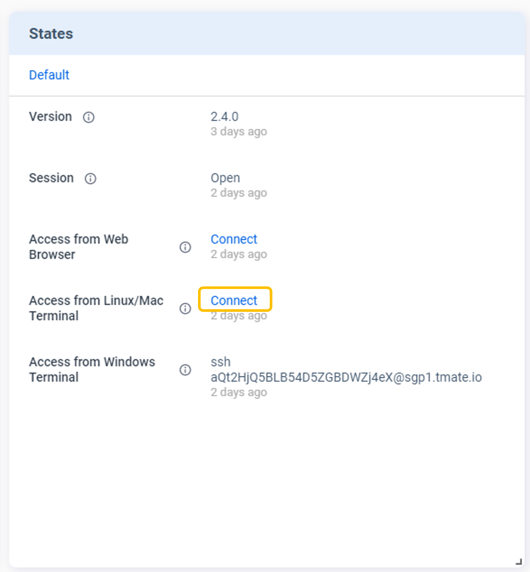
Task: Click the Session status Open
Action: pos(225,178)
